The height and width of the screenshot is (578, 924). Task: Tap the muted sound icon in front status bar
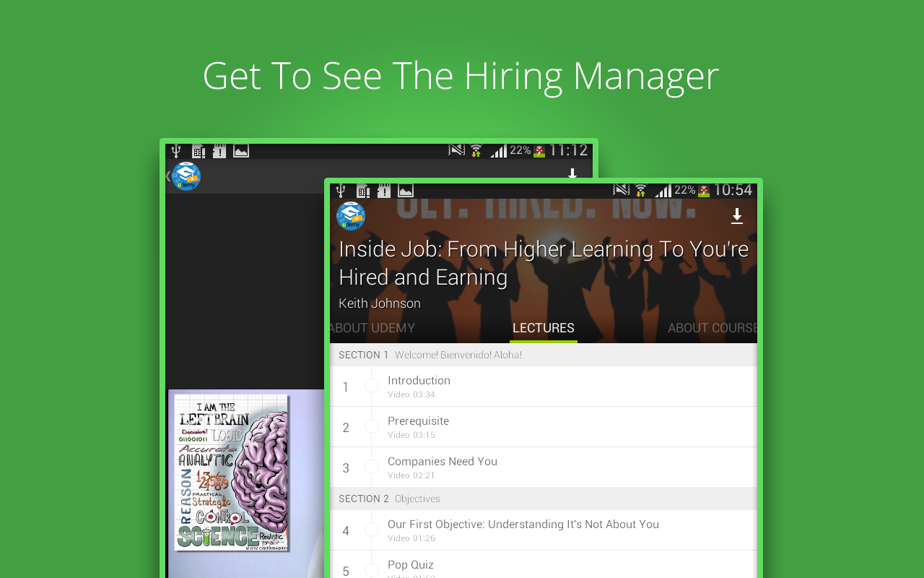622,190
